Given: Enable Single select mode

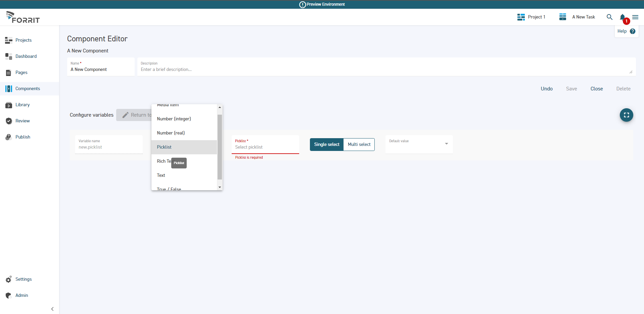Looking at the screenshot, I should pyautogui.click(x=326, y=145).
